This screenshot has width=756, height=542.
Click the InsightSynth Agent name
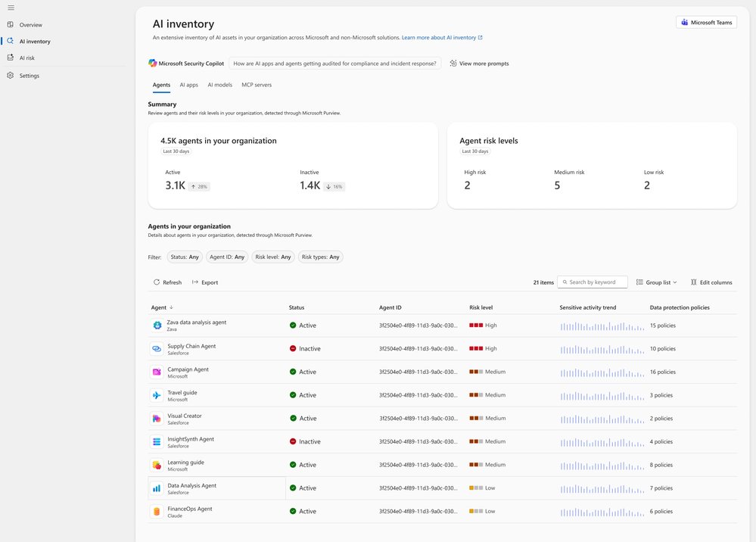tap(191, 439)
